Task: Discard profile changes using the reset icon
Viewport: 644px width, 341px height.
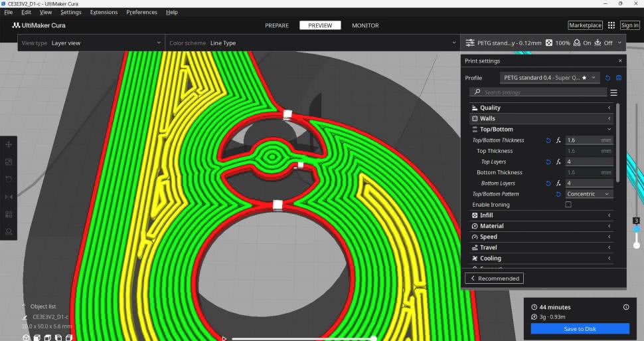Action: point(607,78)
